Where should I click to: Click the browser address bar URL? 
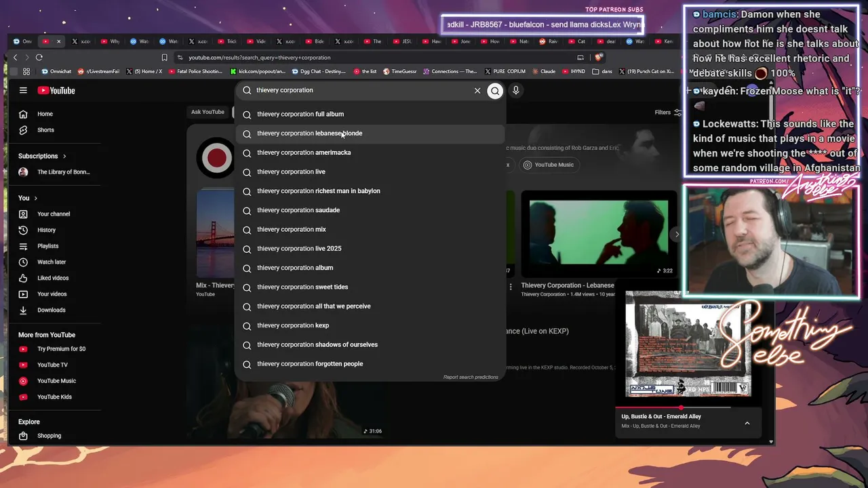(x=259, y=58)
